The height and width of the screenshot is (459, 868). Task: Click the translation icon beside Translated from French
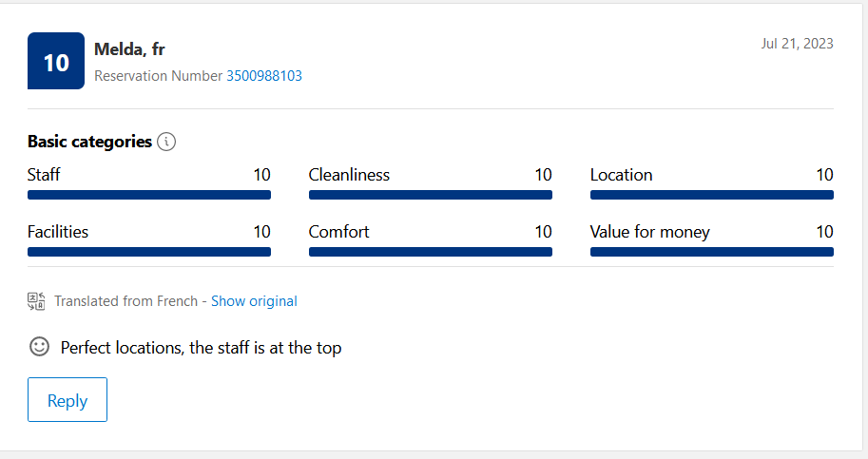tap(37, 301)
